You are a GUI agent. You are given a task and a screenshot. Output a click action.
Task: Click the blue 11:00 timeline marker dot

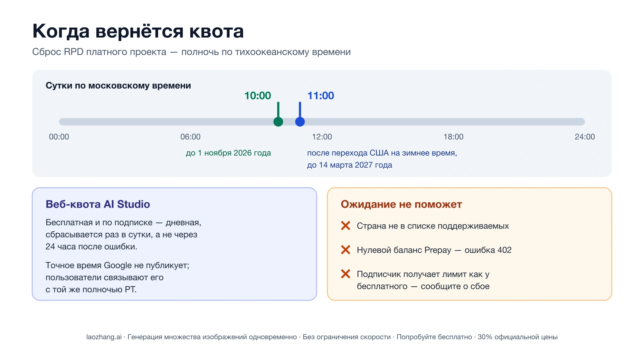(300, 122)
